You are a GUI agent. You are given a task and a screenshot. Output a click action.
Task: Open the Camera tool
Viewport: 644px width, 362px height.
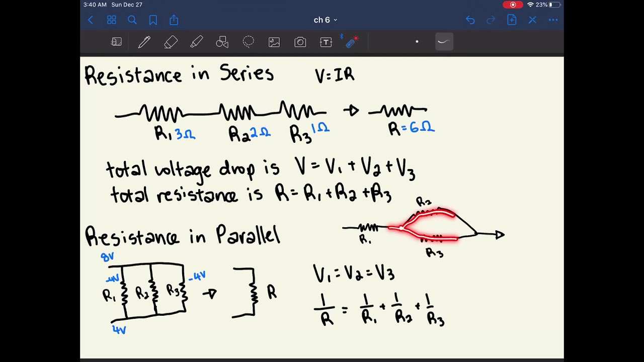[300, 42]
